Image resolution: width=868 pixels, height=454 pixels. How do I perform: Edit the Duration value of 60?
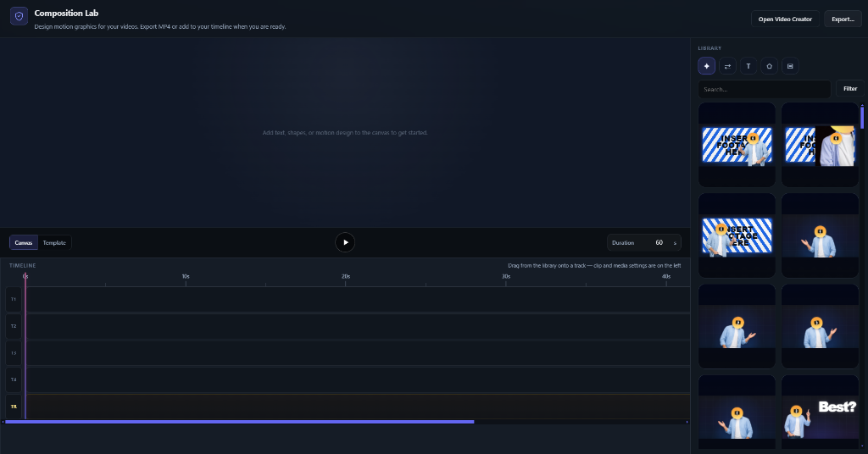[659, 243]
